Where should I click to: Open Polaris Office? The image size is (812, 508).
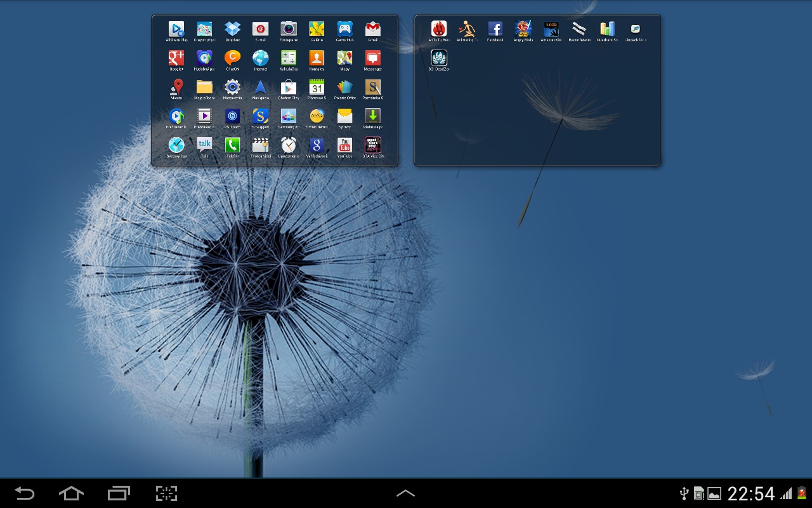coord(344,88)
